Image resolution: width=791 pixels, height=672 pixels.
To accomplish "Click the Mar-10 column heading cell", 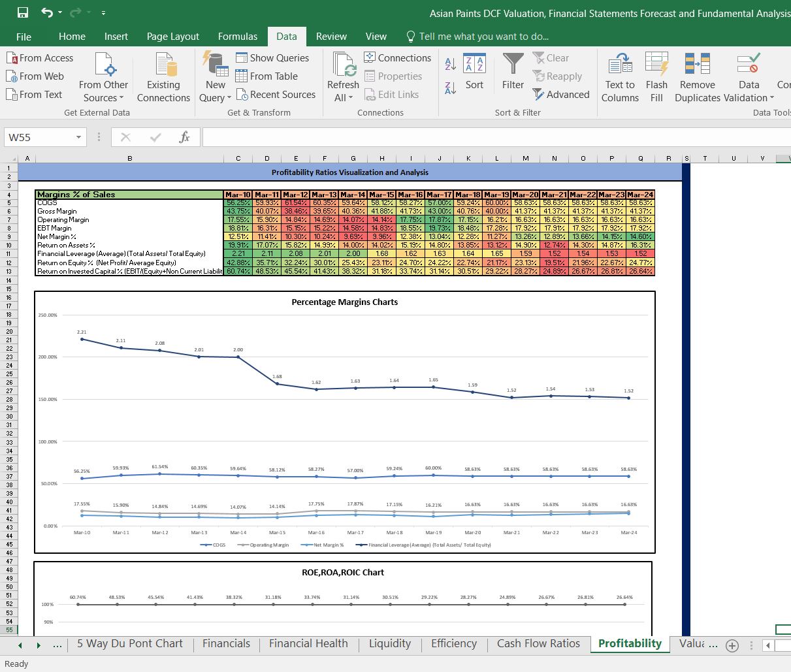I will (238, 194).
